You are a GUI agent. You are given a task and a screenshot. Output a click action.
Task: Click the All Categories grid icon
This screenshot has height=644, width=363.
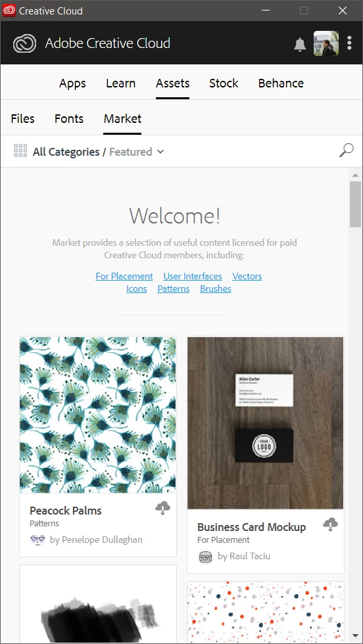click(x=20, y=150)
